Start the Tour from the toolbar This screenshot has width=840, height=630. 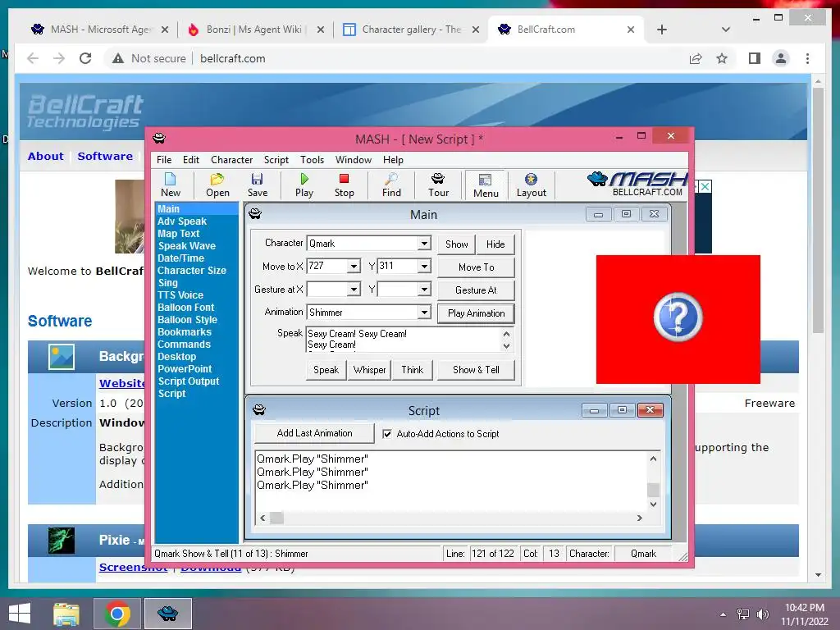pos(438,185)
